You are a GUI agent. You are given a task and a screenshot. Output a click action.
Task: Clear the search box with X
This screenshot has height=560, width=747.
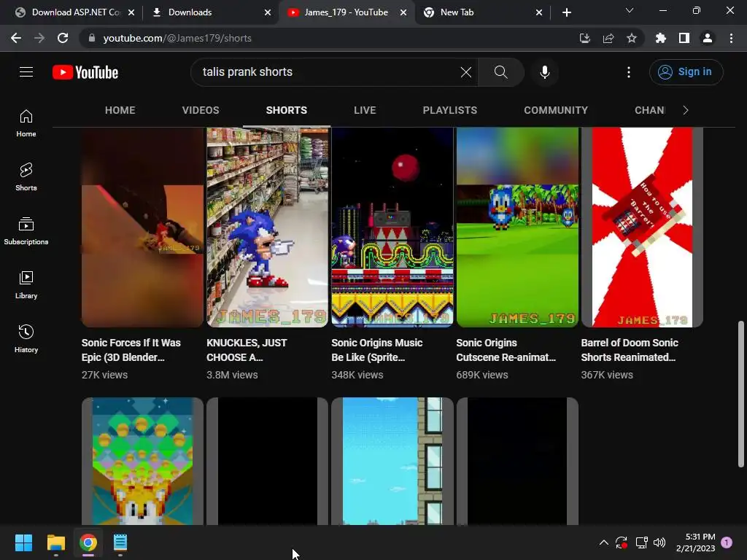[466, 72]
